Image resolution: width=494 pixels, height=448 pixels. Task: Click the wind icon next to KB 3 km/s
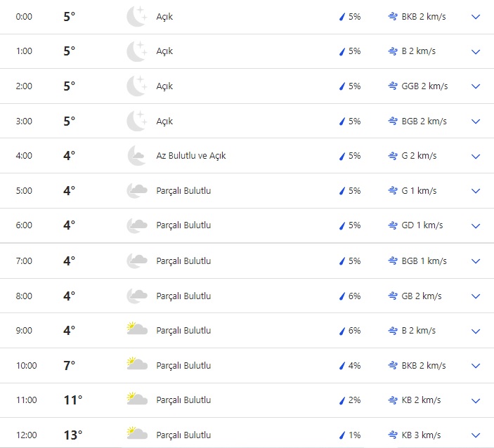point(392,435)
